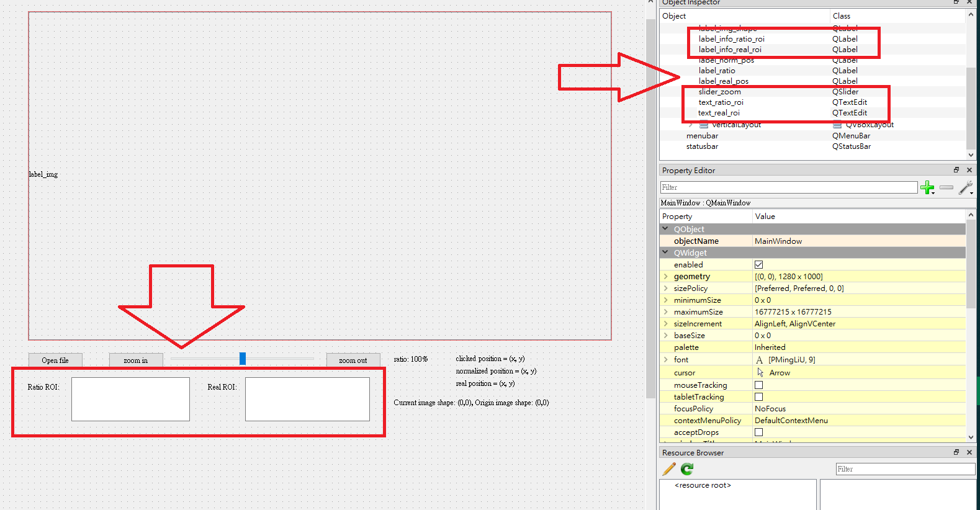980x510 pixels.
Task: Close the Resource Browser panel
Action: (969, 452)
